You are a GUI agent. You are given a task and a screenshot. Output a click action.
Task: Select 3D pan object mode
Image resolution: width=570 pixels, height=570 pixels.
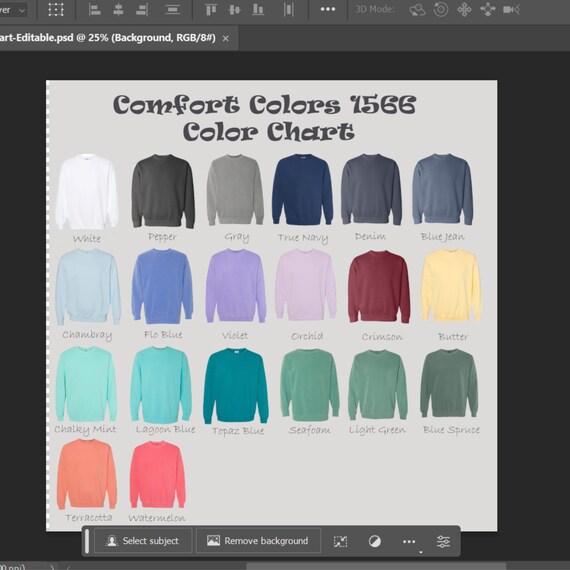(464, 10)
